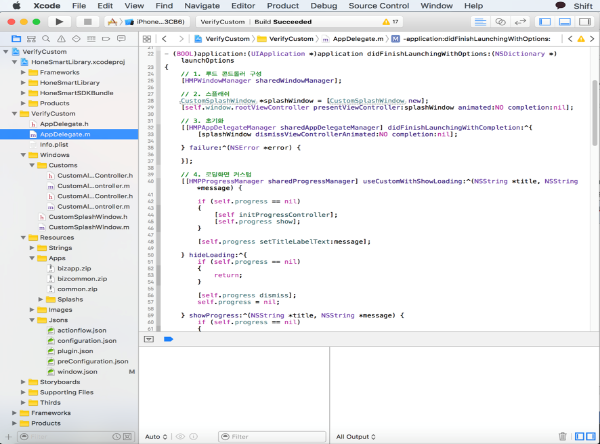Go back in editor history

point(165,39)
